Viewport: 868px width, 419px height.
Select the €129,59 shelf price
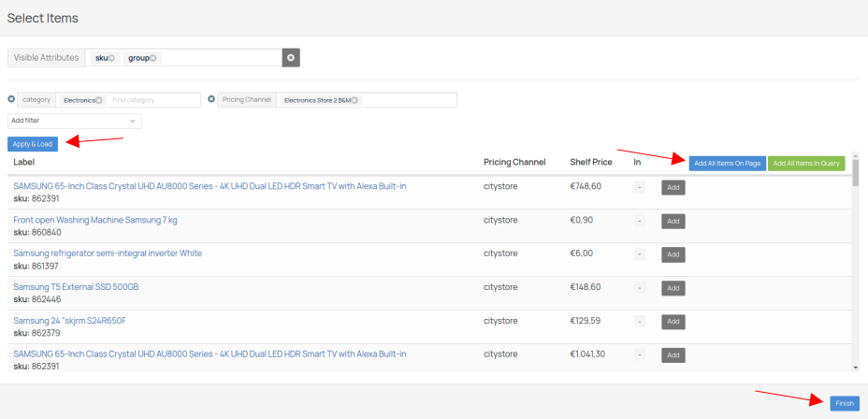(x=586, y=321)
